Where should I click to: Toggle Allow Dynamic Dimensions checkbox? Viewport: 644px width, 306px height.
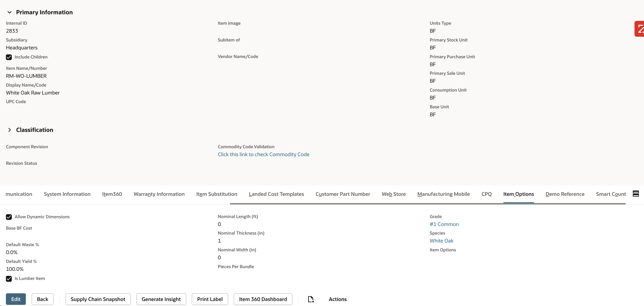[9, 217]
